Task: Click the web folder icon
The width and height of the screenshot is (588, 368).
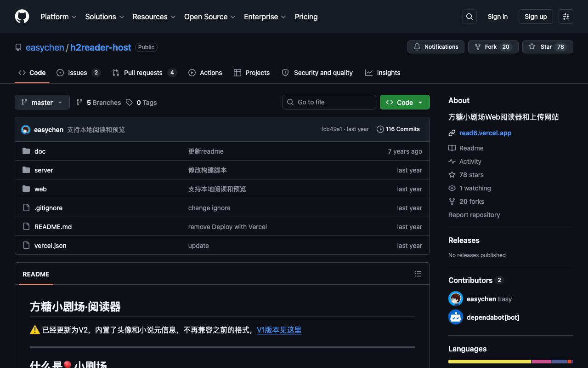Action: pyautogui.click(x=26, y=189)
